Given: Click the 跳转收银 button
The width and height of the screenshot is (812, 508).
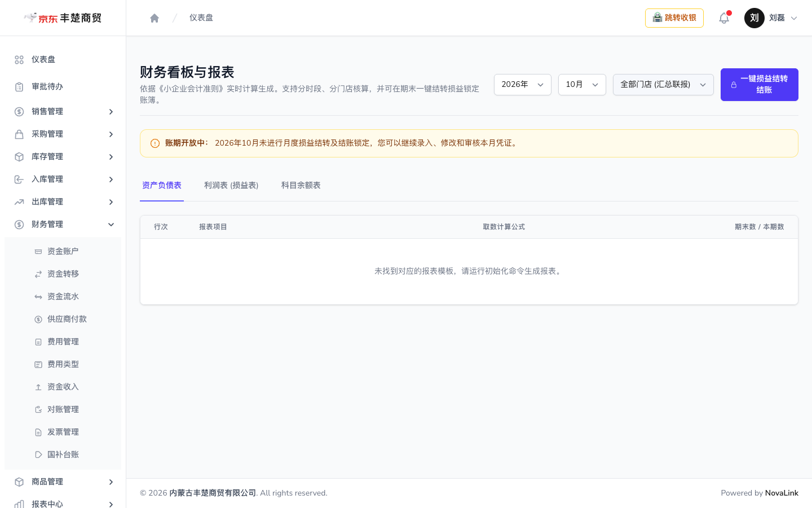Looking at the screenshot, I should 674,18.
